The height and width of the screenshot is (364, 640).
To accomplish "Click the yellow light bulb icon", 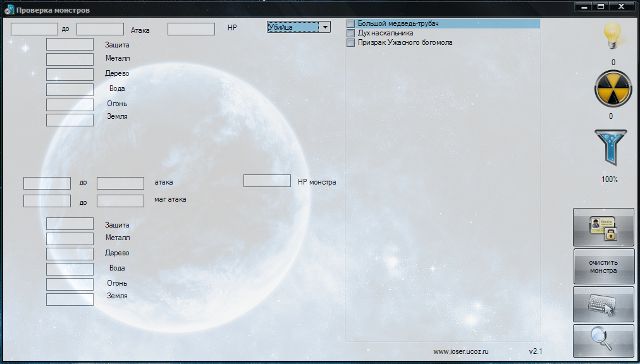I will 612,36.
